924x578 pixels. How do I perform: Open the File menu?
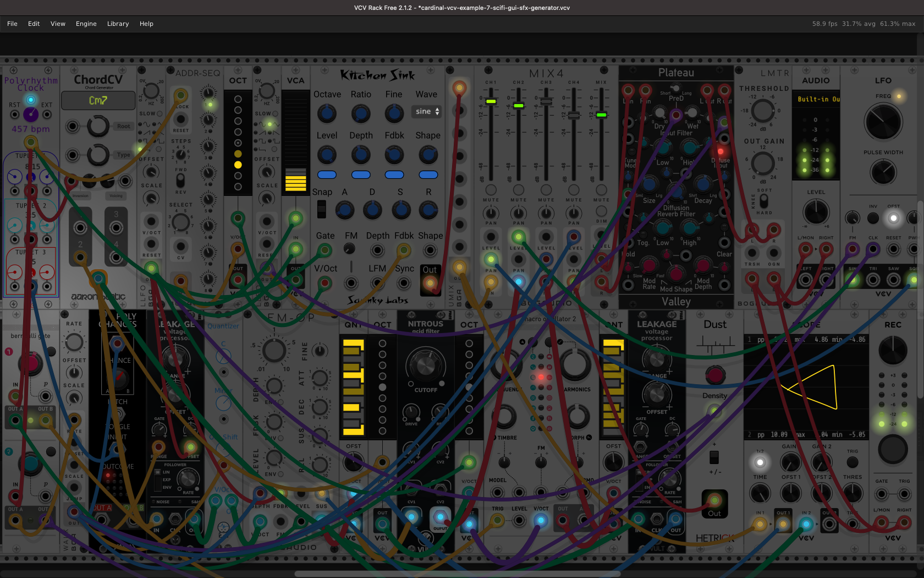pos(12,24)
